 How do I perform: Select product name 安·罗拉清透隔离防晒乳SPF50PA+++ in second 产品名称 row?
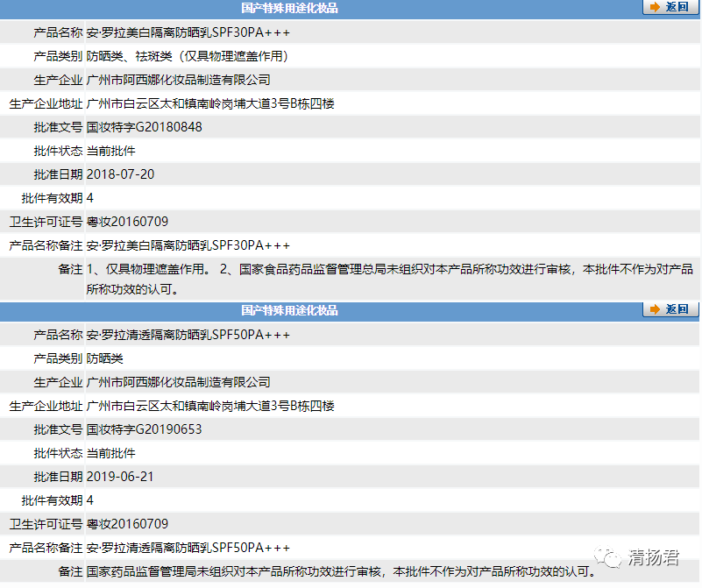[188, 335]
